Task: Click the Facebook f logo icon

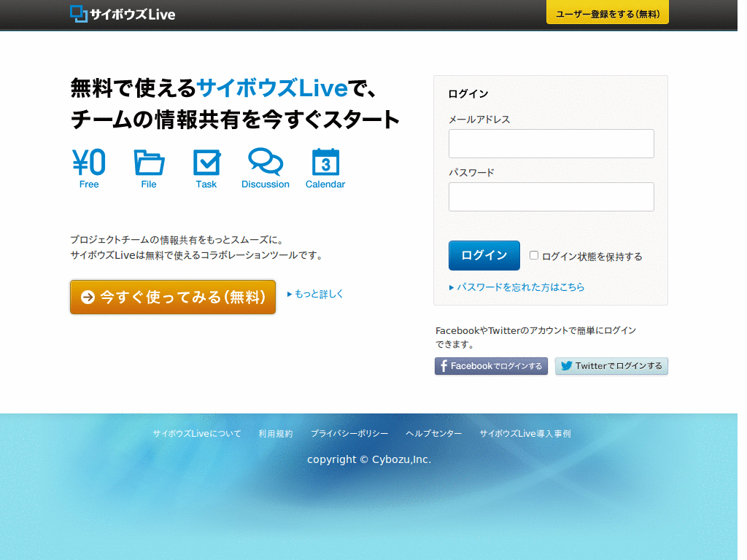Action: [x=444, y=366]
